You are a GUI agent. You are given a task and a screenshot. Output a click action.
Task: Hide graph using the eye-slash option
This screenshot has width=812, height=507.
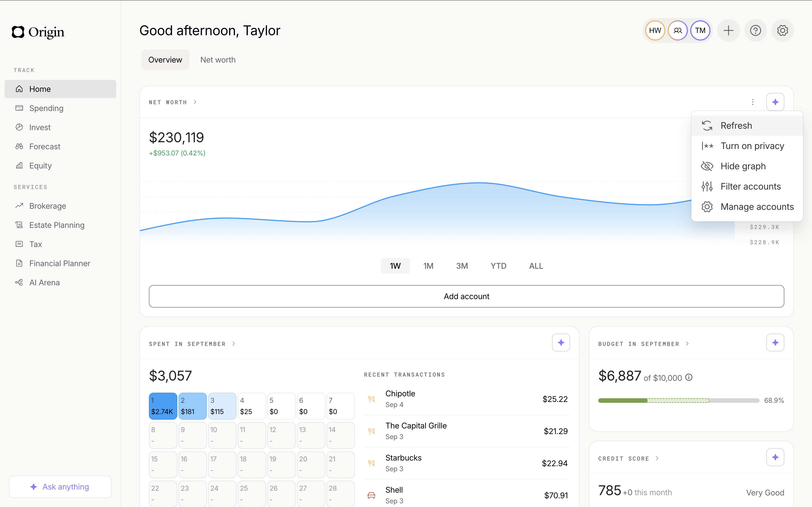(743, 166)
